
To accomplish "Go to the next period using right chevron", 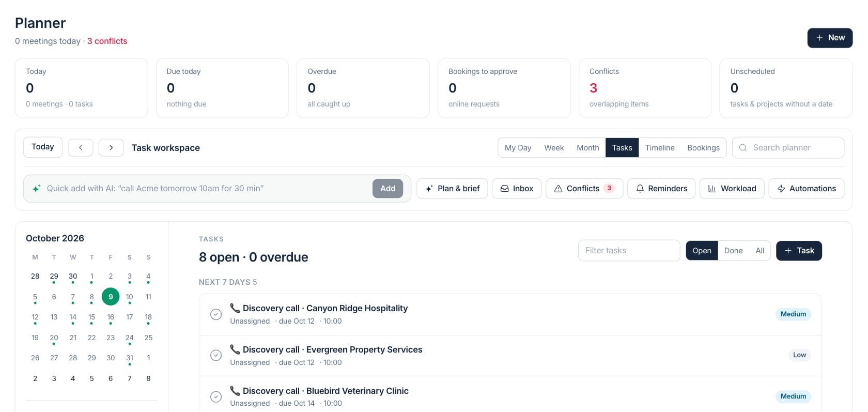I will tap(111, 147).
